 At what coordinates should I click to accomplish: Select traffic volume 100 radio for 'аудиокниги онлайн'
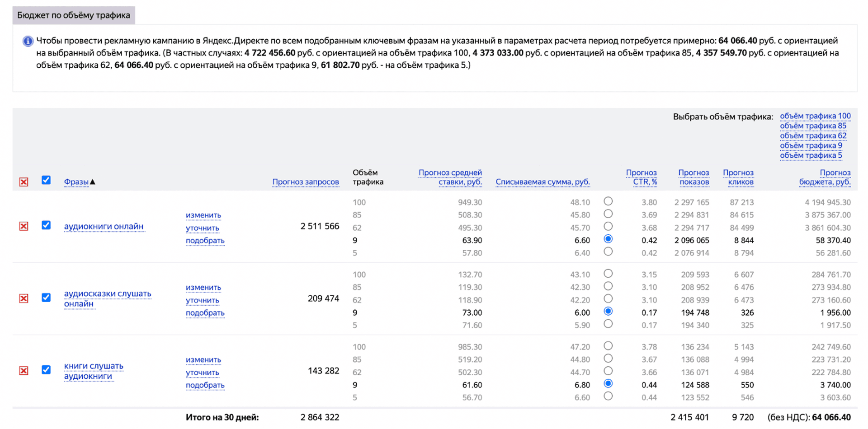(x=608, y=201)
